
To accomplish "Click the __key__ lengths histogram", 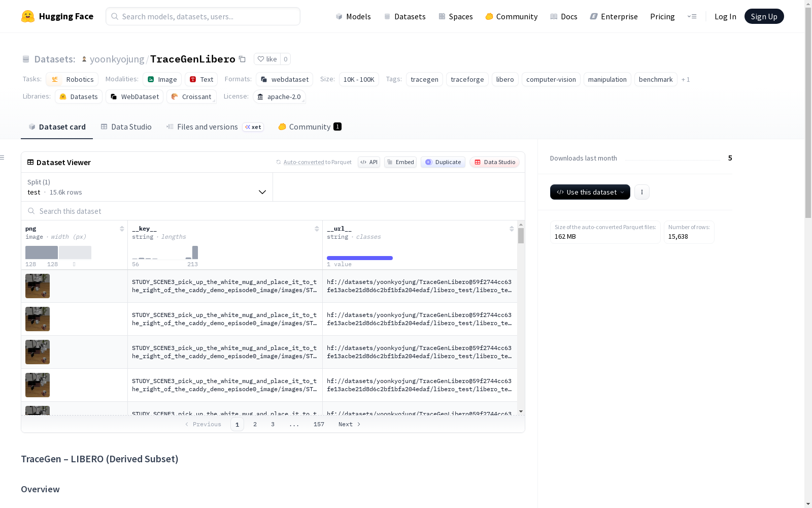I will (x=165, y=252).
